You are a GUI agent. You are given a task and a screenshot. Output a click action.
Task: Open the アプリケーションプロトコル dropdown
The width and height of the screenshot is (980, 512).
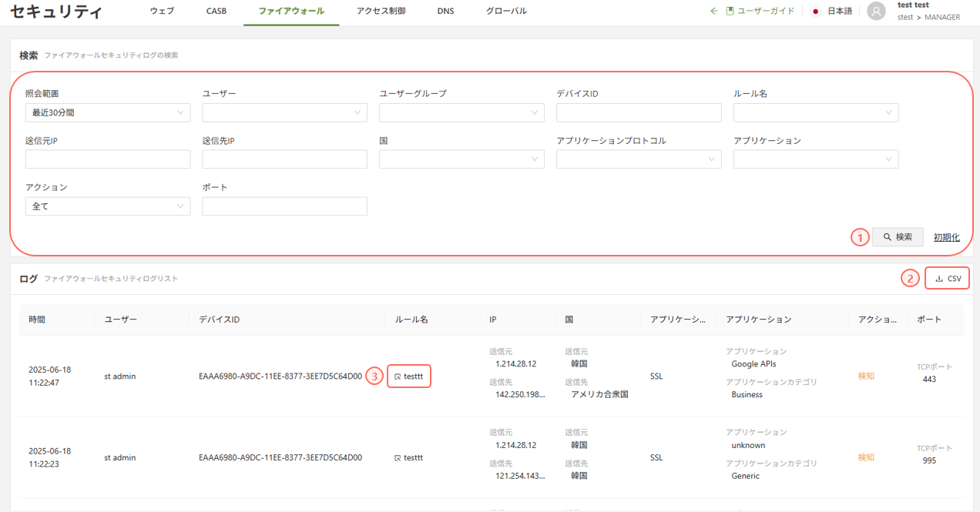(639, 159)
